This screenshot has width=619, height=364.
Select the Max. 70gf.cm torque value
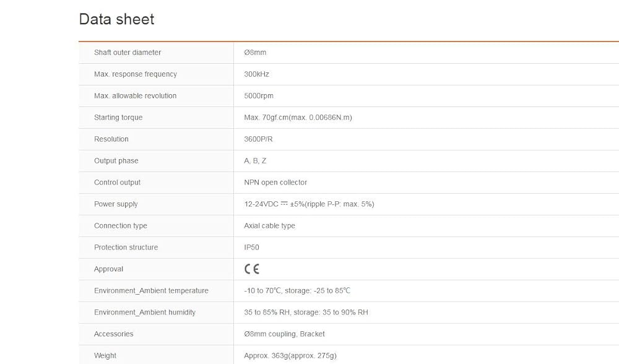tap(298, 118)
